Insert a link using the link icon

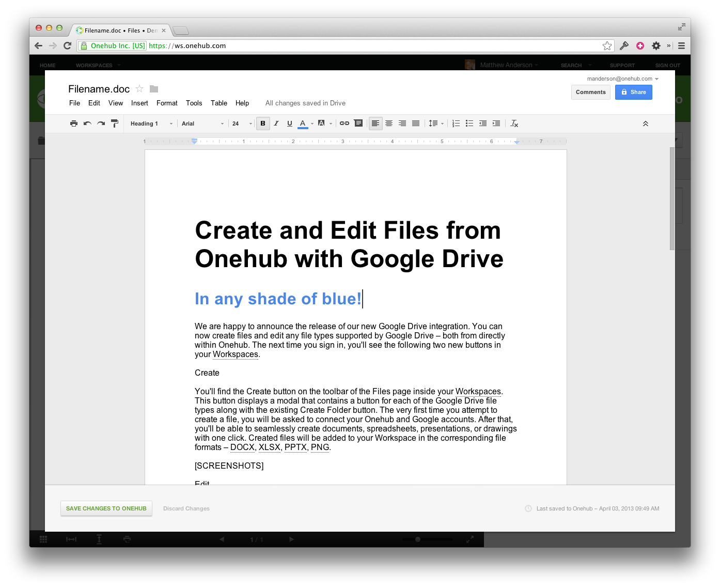pyautogui.click(x=345, y=123)
